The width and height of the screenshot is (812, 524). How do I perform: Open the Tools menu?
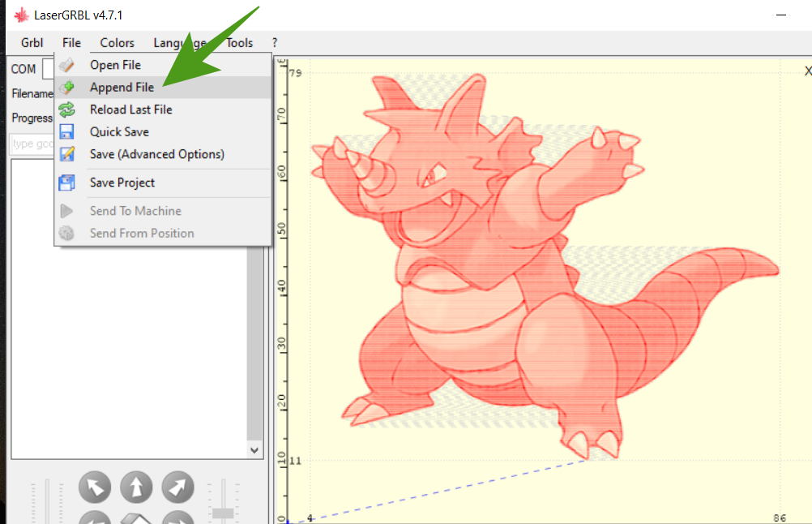click(239, 42)
